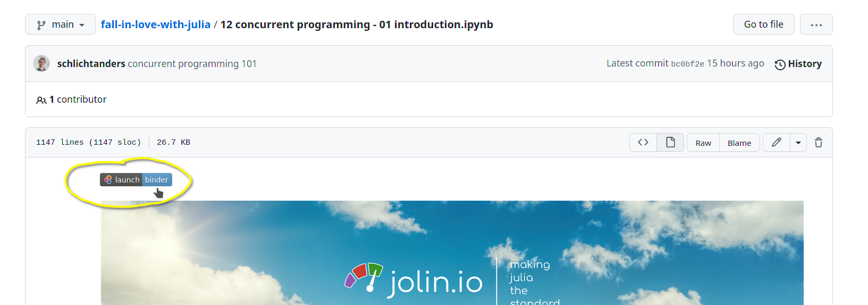Display the source blob code view
This screenshot has width=868, height=305.
(643, 143)
